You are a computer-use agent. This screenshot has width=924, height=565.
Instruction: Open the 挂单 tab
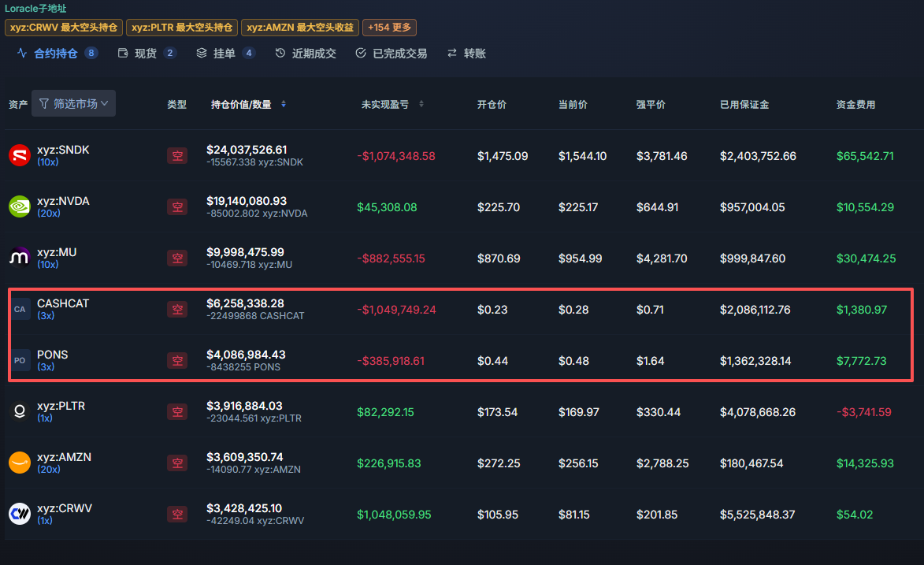click(x=226, y=53)
